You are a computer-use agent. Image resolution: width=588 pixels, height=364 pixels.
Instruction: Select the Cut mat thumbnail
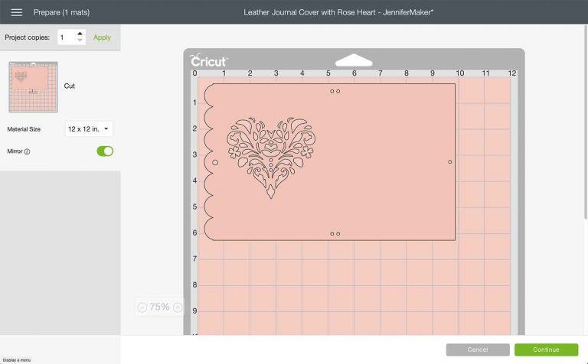click(34, 87)
